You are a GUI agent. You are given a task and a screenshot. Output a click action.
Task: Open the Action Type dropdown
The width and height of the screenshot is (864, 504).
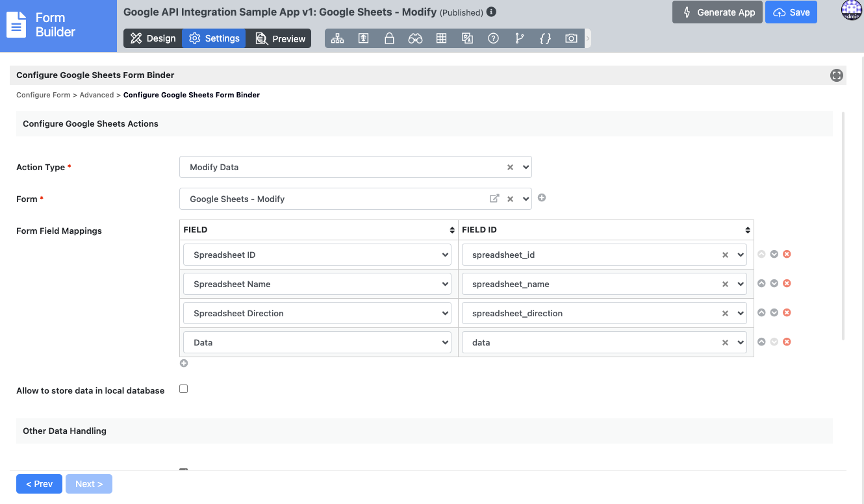(355, 167)
